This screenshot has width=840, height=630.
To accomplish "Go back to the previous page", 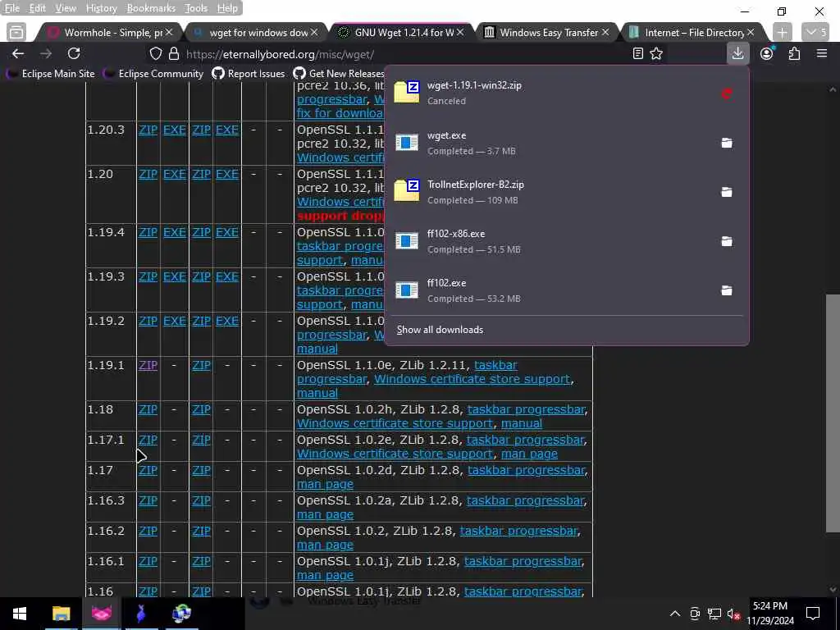I will click(x=18, y=53).
